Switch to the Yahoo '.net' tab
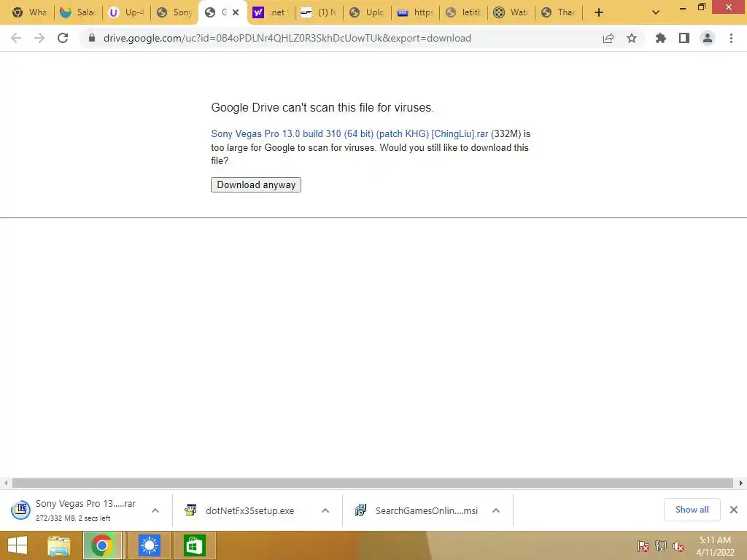The image size is (747, 560). click(x=271, y=12)
